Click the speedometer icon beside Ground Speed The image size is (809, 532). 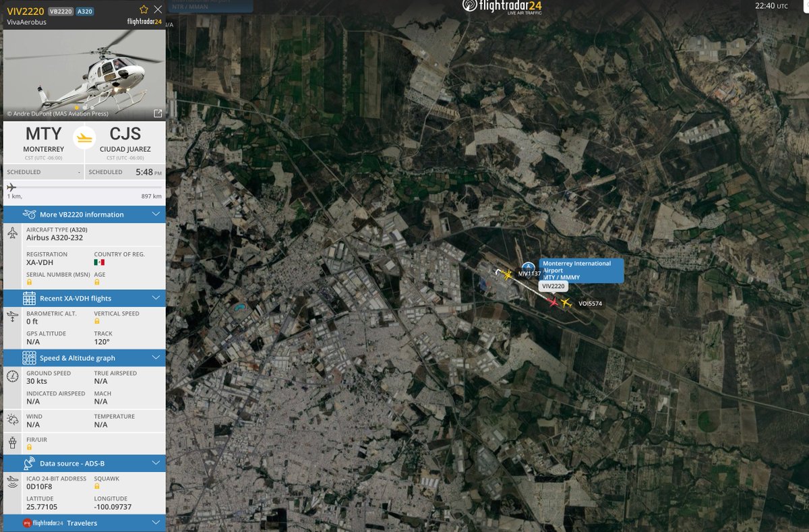13,376
